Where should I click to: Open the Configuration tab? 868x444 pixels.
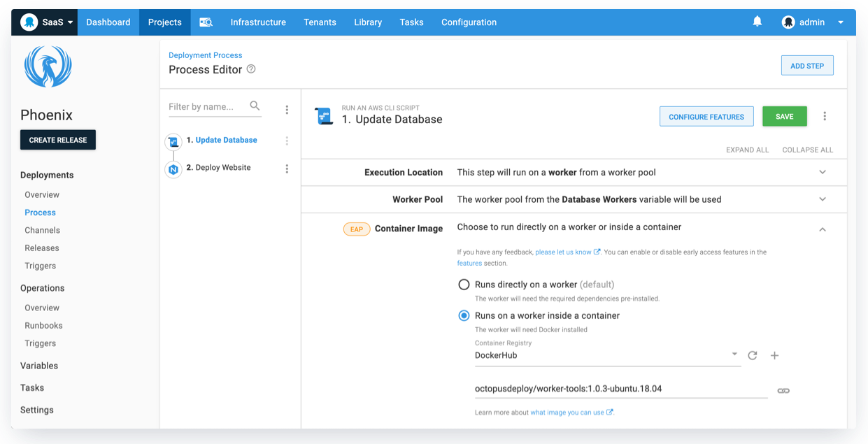tap(469, 22)
